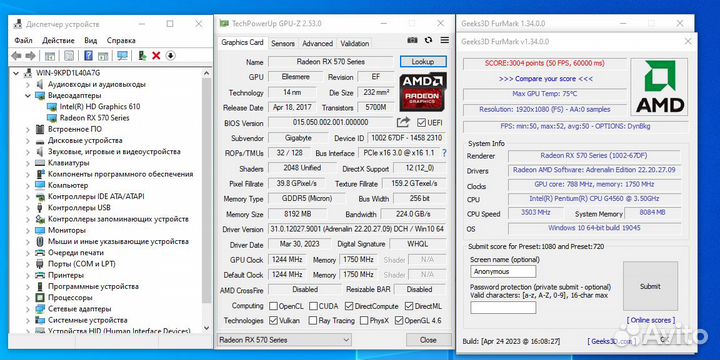The image size is (720, 360).
Task: Select the Graphics Card tab in GPU-Z
Action: coord(242,42)
